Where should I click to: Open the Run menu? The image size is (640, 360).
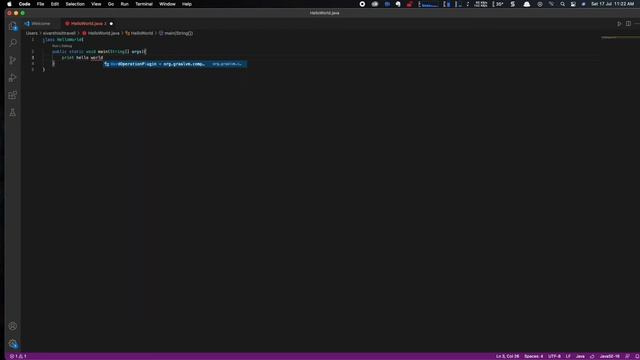coord(124,4)
